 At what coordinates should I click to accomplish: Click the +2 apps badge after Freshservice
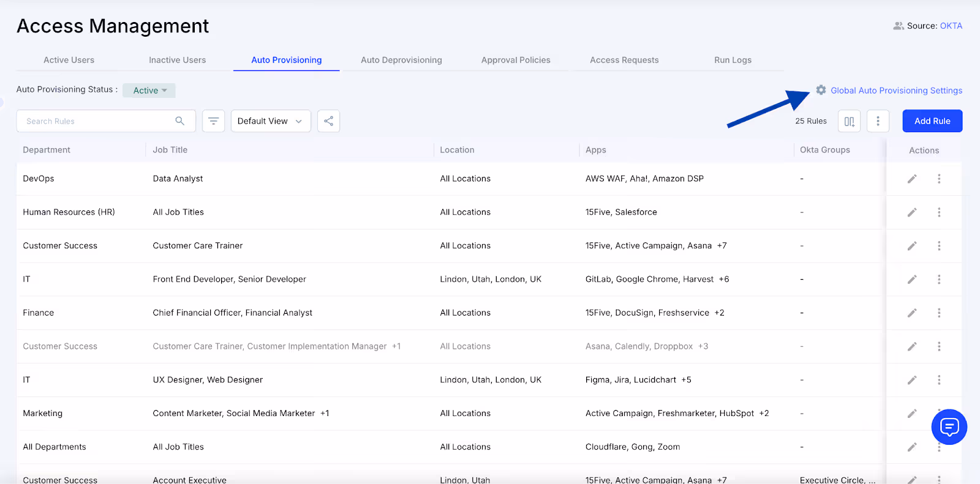tap(719, 313)
